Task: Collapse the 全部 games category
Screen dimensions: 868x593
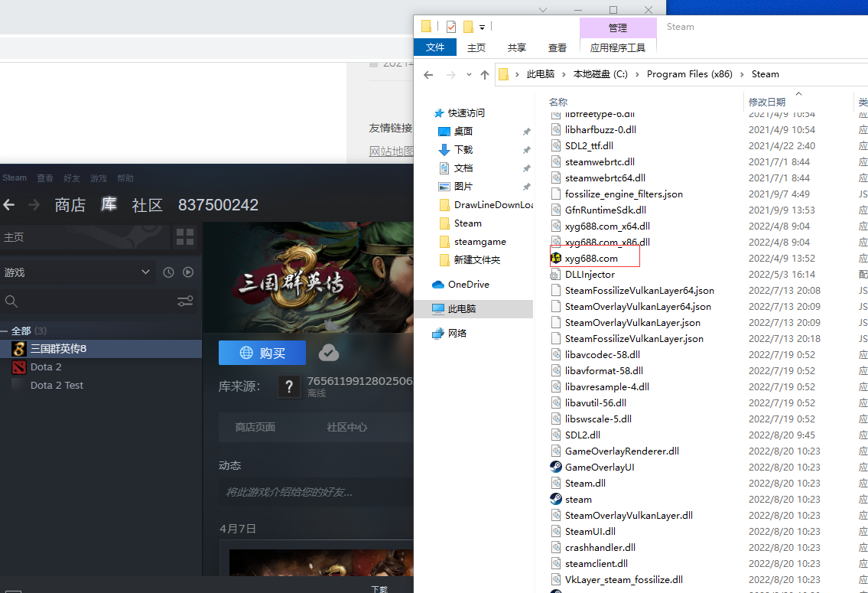Action: pos(5,331)
